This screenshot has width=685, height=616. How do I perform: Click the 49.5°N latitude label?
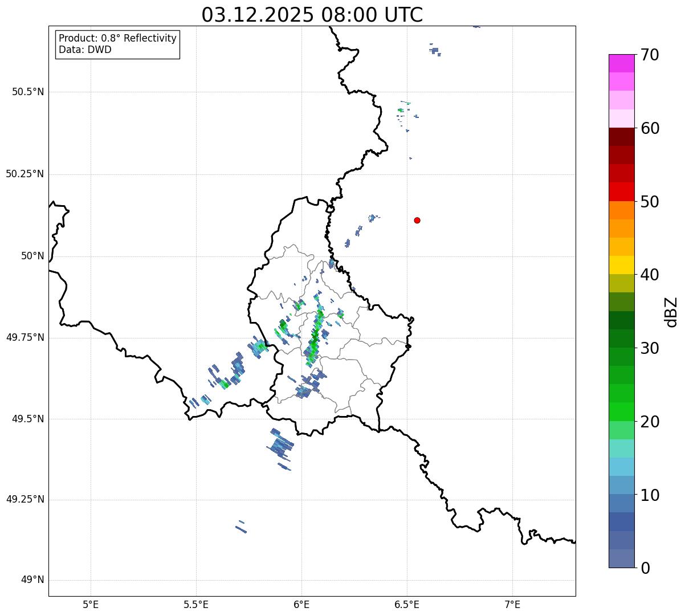coord(28,419)
